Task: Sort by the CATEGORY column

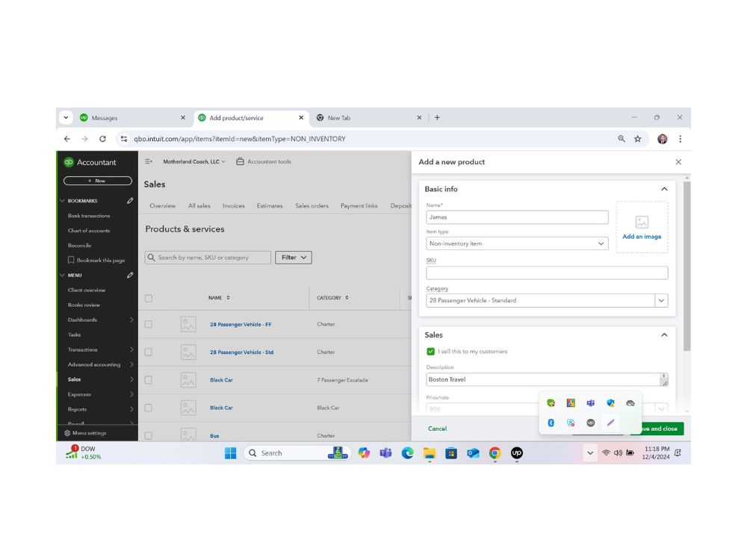Action: point(332,298)
